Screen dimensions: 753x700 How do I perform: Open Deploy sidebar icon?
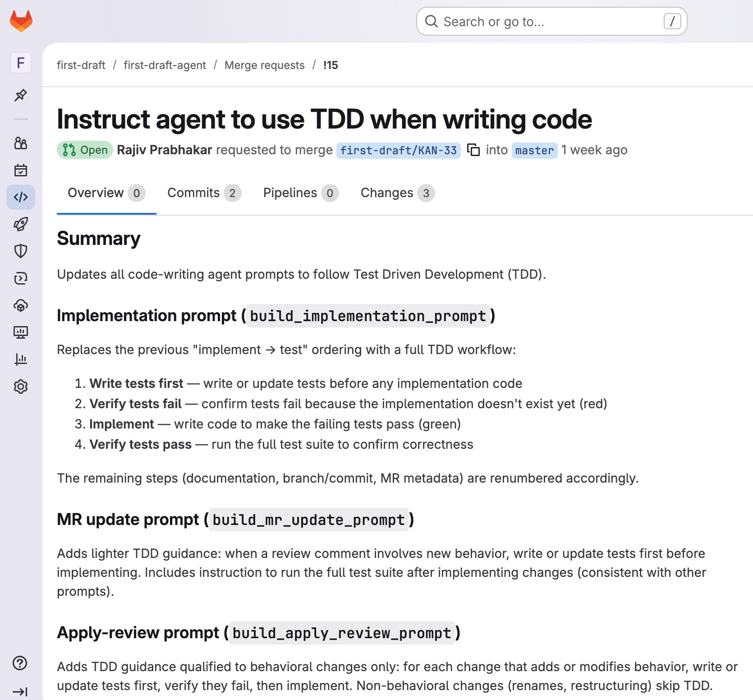point(21,278)
